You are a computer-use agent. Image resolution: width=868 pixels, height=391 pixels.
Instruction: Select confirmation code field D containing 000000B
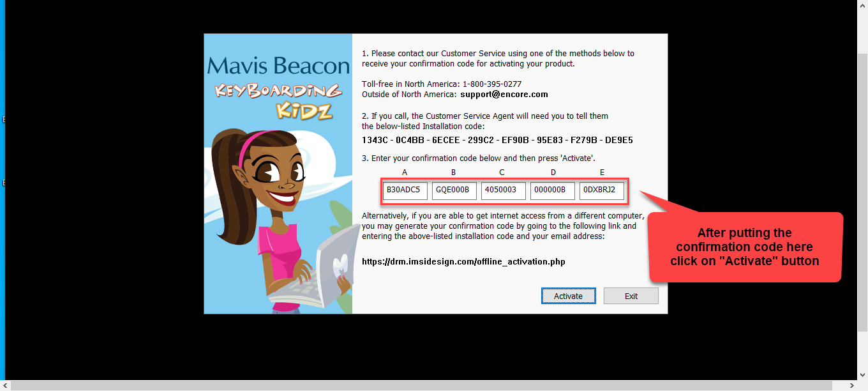pyautogui.click(x=553, y=191)
